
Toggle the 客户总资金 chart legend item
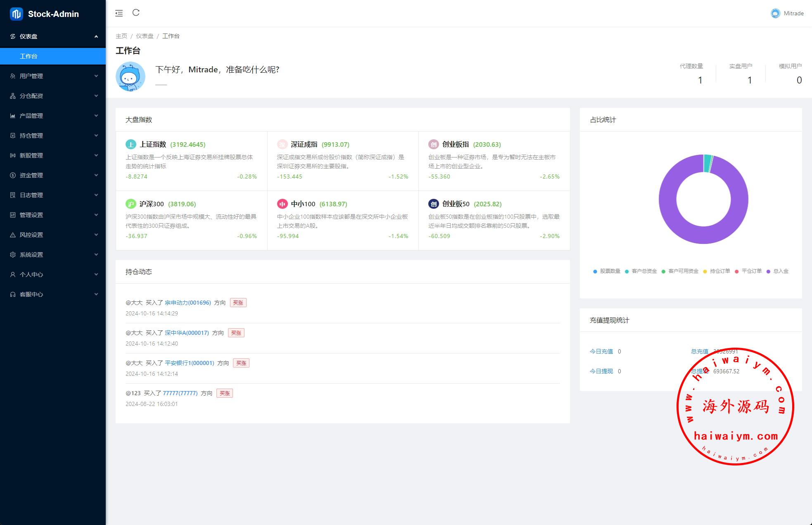point(641,271)
